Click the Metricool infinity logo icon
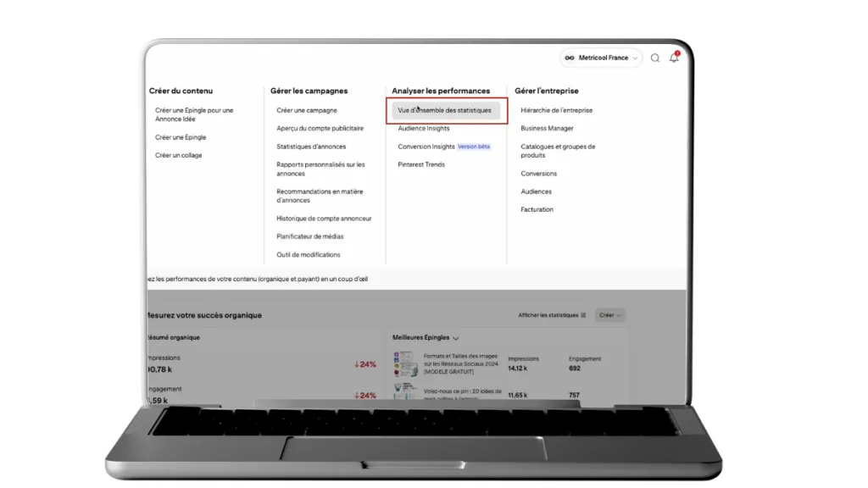The image size is (868, 488). [x=570, y=58]
